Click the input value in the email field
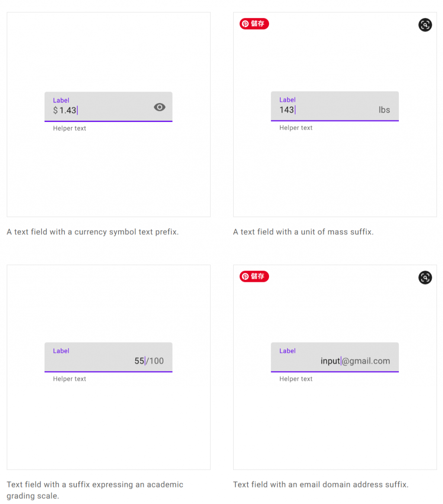 tap(330, 361)
